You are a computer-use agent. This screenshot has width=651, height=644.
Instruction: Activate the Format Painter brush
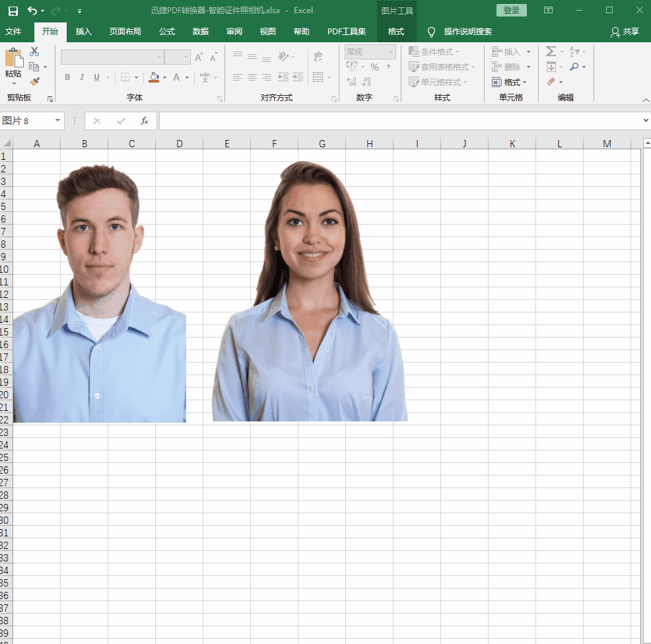(x=34, y=82)
